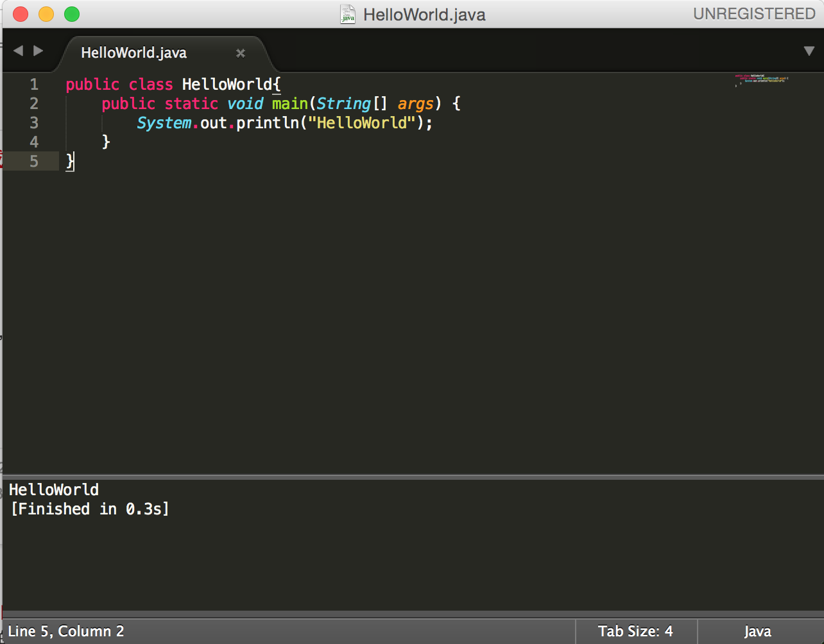Place cursor on the main method name
The height and width of the screenshot is (644, 824).
coord(289,104)
